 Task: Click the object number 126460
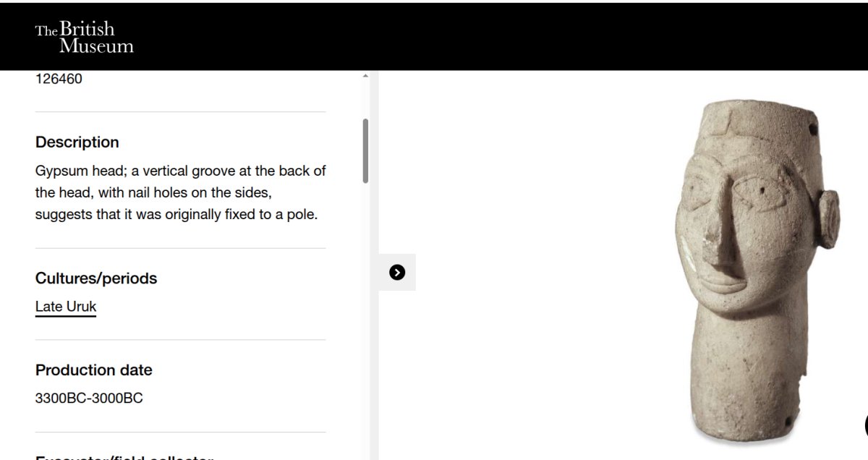[x=59, y=79]
